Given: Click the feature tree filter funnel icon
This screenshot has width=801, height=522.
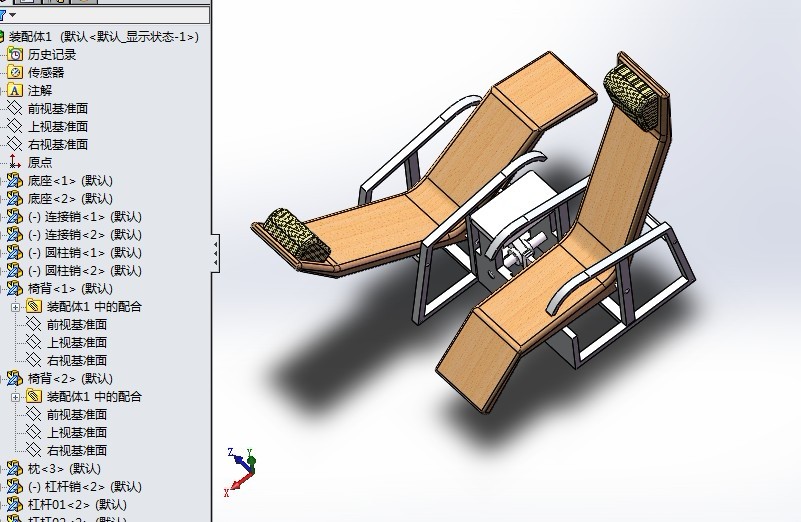Looking at the screenshot, I should [x=3, y=15].
